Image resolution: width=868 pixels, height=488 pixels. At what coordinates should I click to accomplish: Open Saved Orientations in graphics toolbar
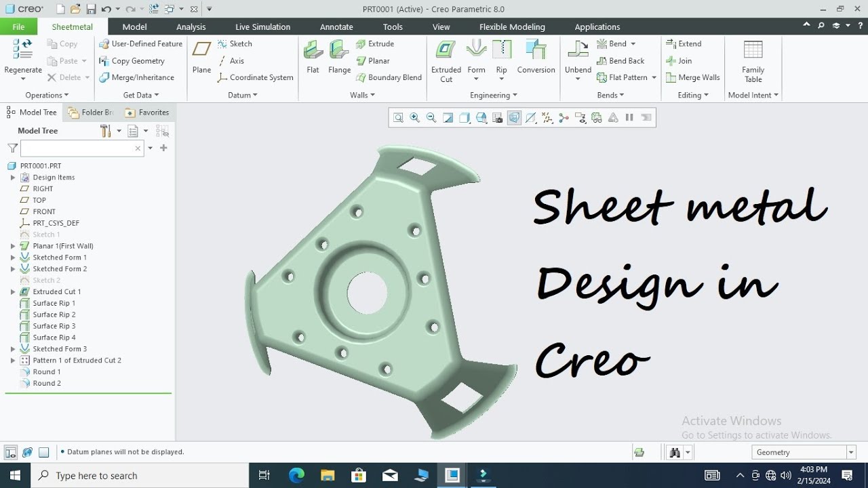pos(481,118)
